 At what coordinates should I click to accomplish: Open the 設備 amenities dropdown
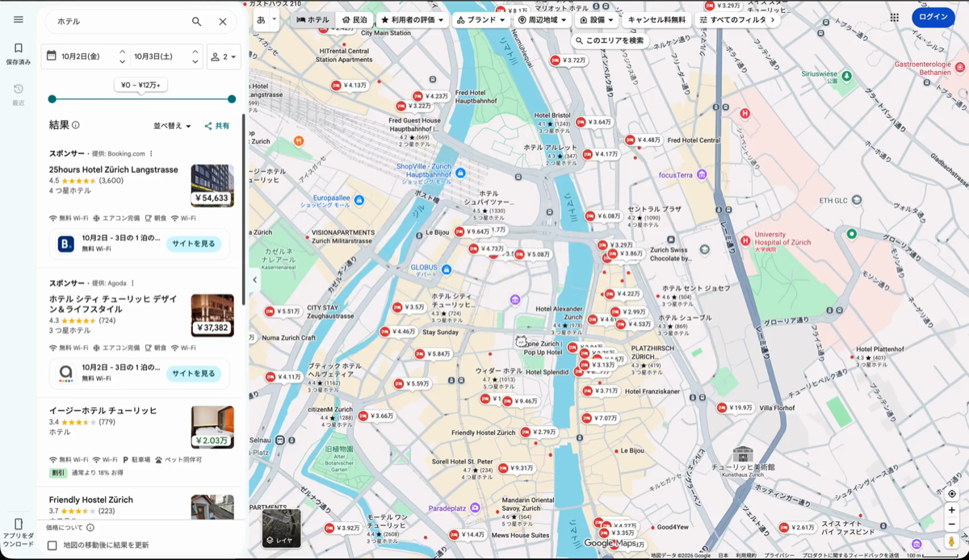596,19
